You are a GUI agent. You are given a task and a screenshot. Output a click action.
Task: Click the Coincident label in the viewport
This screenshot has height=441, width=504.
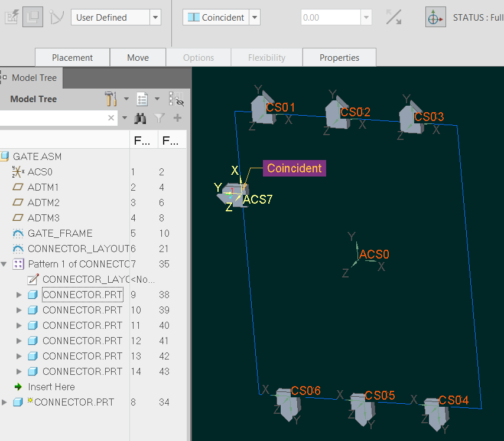click(294, 168)
